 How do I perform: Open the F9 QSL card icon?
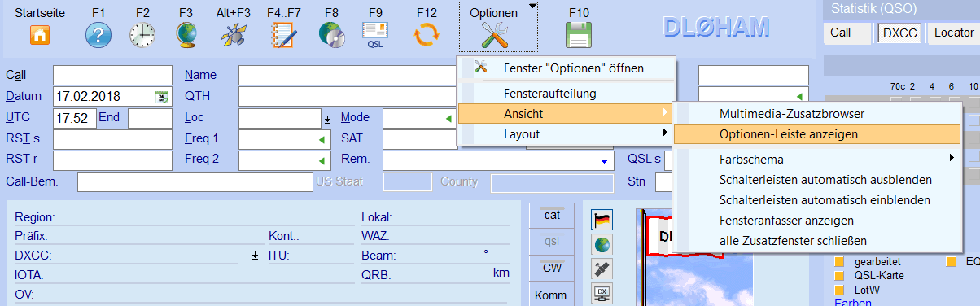coord(375,35)
